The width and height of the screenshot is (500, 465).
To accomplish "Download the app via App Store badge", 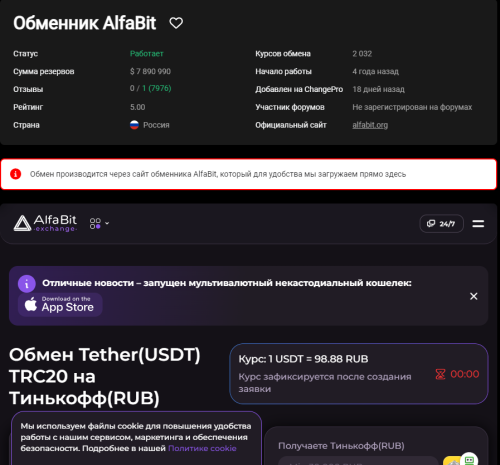I will coord(60,305).
